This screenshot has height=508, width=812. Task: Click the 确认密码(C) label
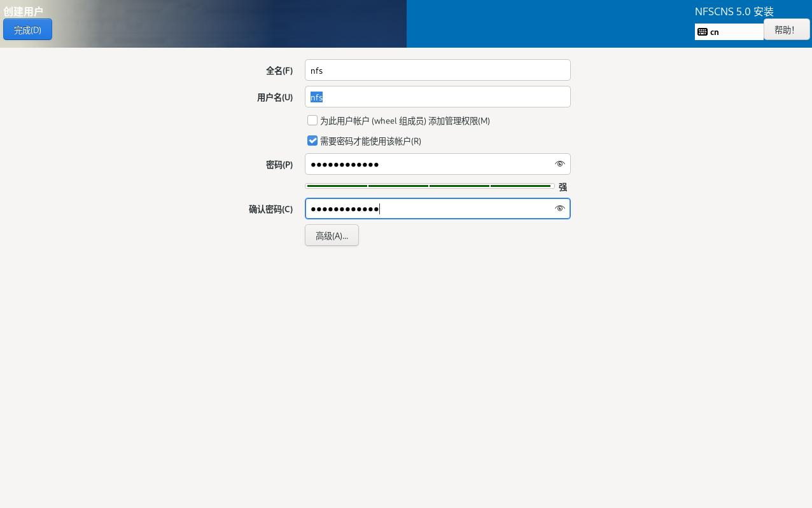click(270, 209)
